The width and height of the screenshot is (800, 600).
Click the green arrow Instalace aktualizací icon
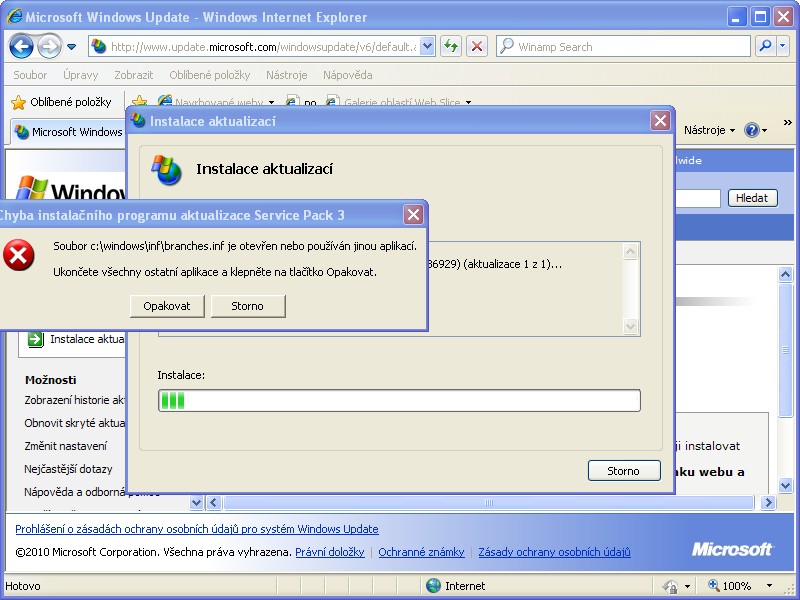tap(36, 339)
